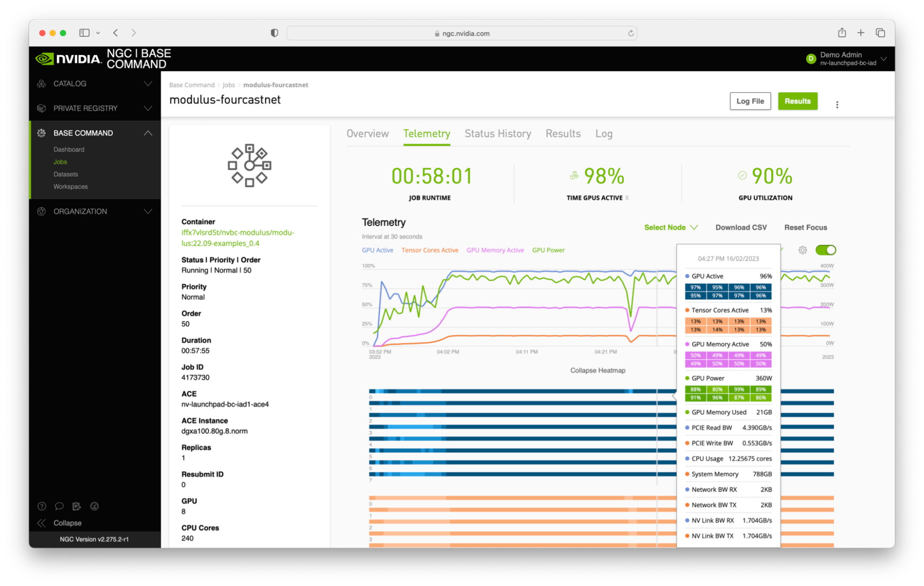Toggle GPU Power series in legend
The width and height of the screenshot is (924, 586).
click(548, 250)
